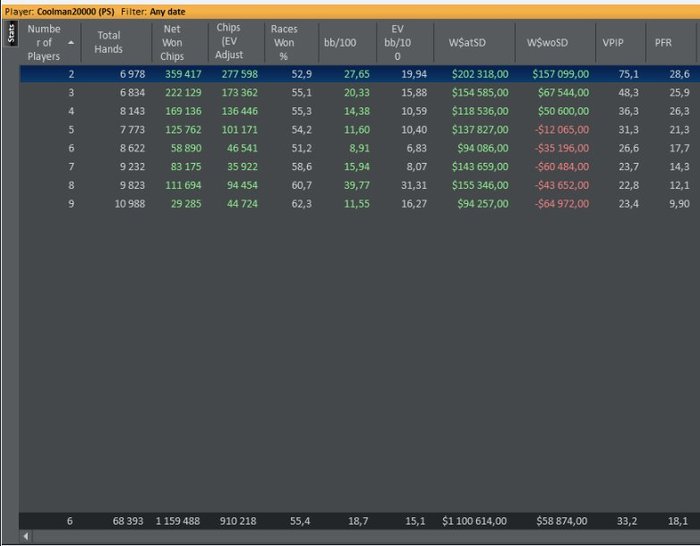
Task: Click the PFR column header
Action: click(x=663, y=42)
